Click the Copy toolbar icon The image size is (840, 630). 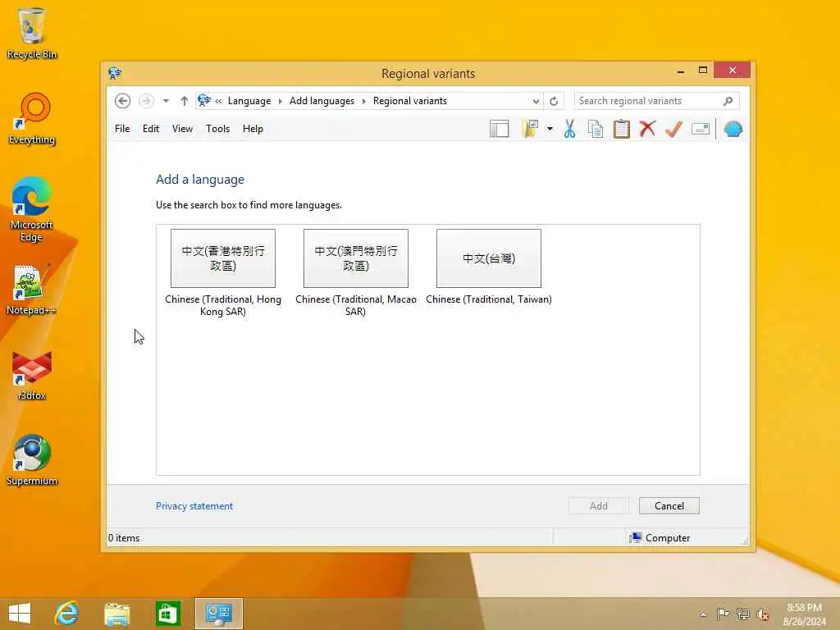pyautogui.click(x=596, y=129)
